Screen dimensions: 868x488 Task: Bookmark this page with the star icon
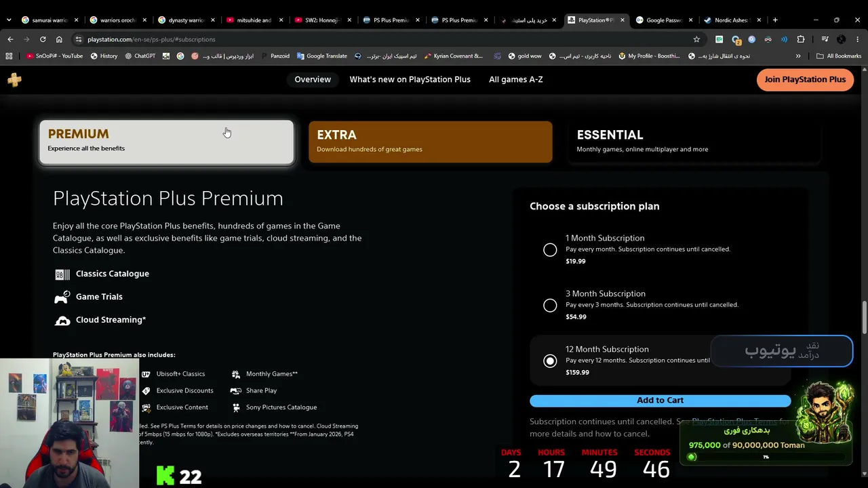pyautogui.click(x=696, y=39)
